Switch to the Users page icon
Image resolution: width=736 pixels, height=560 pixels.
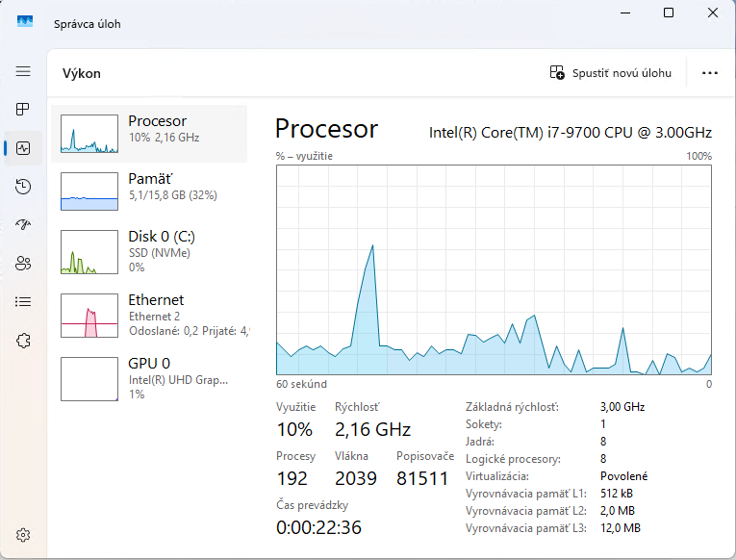coord(23,264)
